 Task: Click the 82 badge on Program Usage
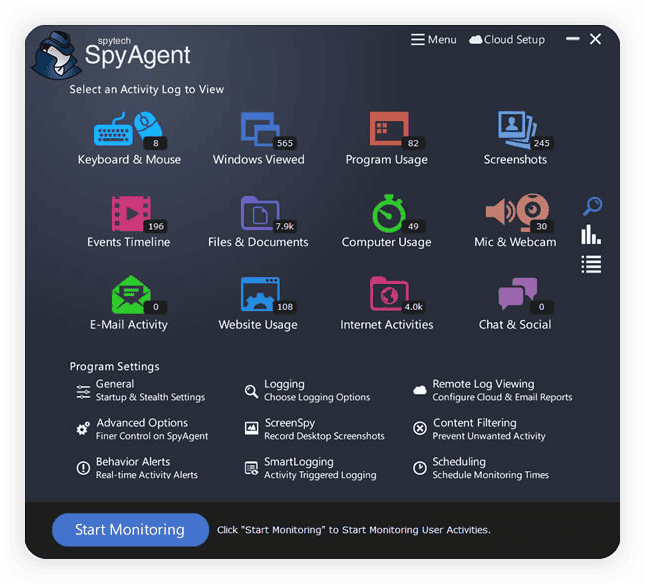(x=413, y=143)
